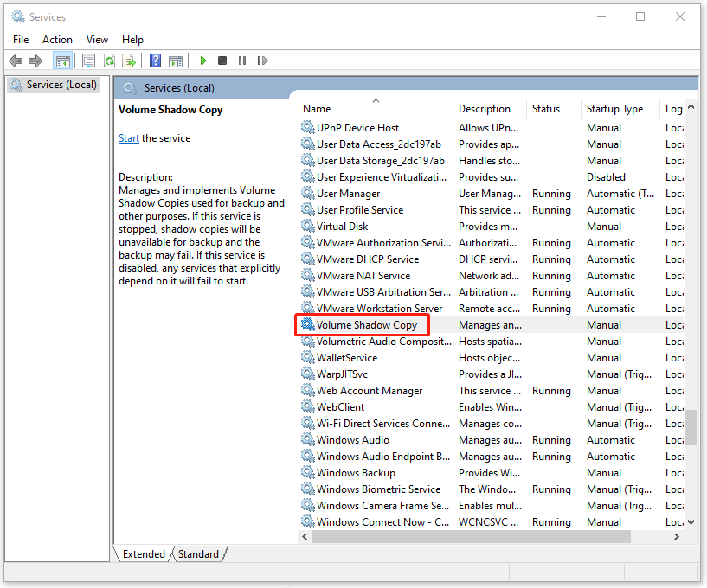Click the vertical scrollbar up arrow
The height and width of the screenshot is (588, 707).
(x=691, y=106)
